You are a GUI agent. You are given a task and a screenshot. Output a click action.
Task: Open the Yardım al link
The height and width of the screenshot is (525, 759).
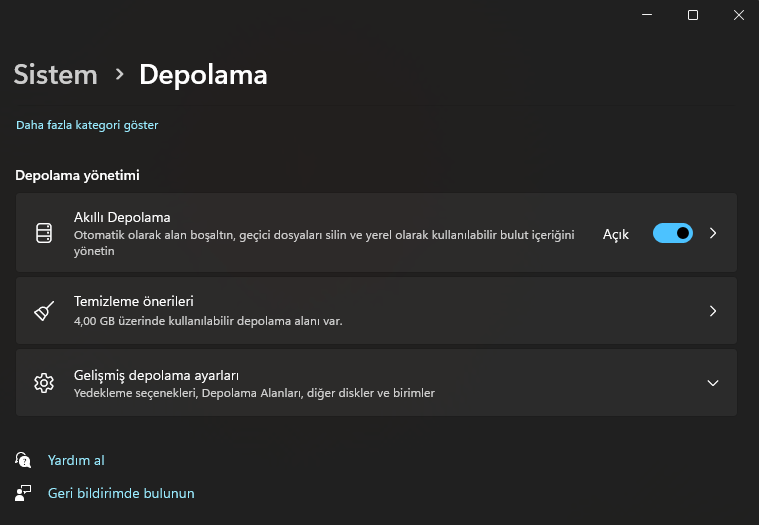76,461
